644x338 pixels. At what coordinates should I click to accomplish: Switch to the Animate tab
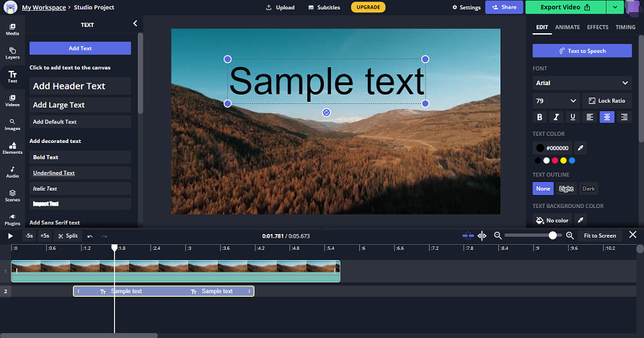click(x=568, y=27)
